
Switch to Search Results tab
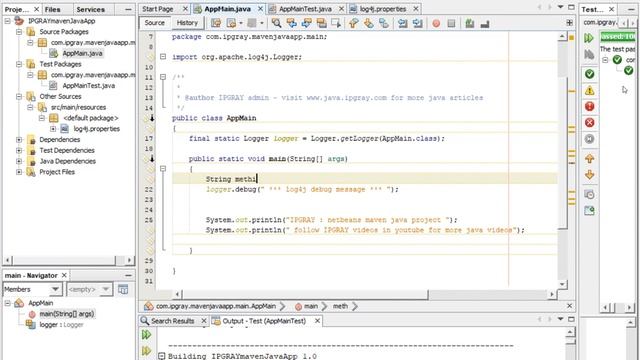point(173,321)
